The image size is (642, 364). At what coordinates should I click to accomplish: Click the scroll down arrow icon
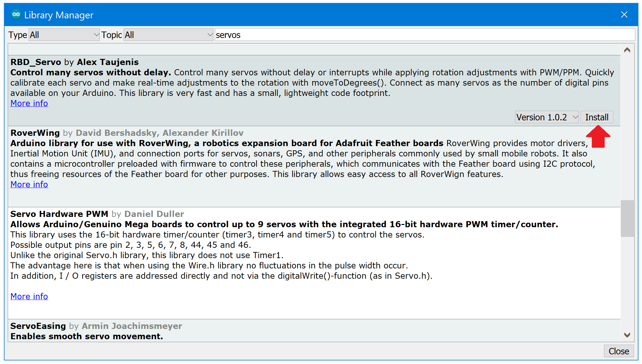627,335
